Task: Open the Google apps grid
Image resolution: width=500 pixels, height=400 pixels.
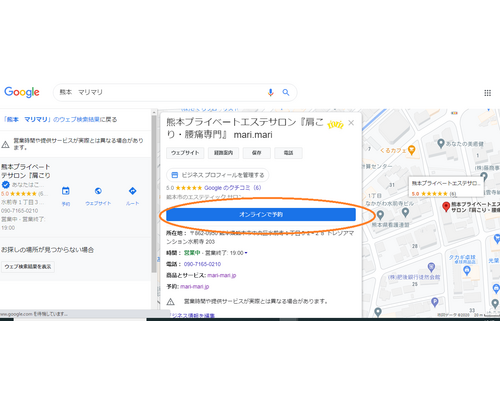Action: pos(487,93)
